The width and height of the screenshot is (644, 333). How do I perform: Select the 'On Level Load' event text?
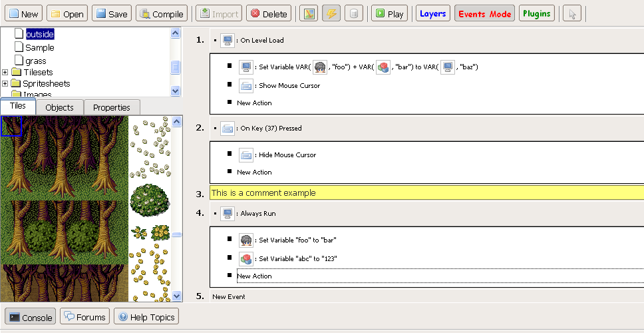[262, 40]
